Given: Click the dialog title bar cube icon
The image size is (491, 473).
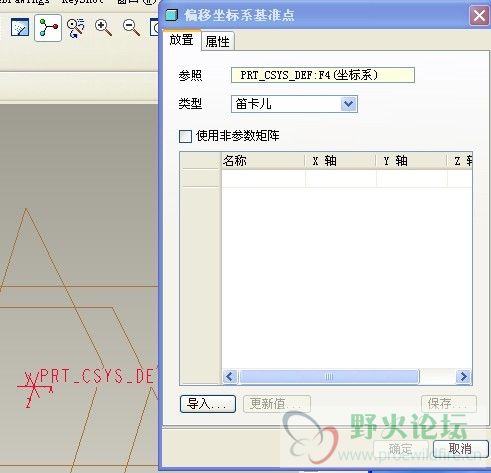Looking at the screenshot, I should coord(171,15).
